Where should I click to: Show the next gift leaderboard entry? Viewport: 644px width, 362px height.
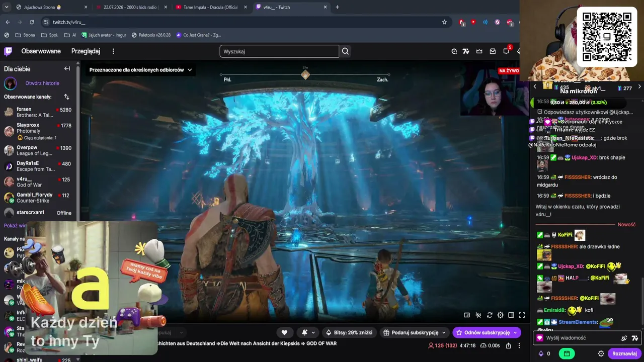639,87
